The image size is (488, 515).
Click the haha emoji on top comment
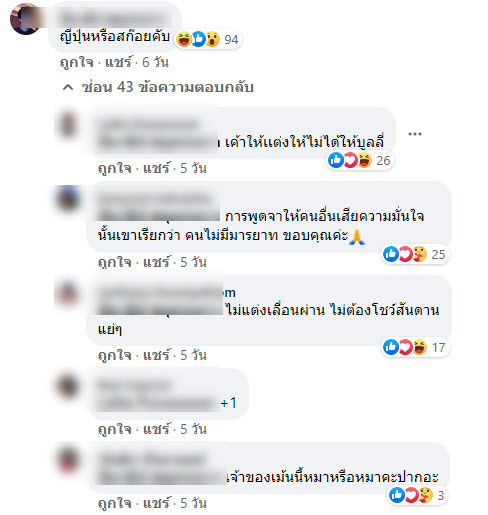(184, 40)
